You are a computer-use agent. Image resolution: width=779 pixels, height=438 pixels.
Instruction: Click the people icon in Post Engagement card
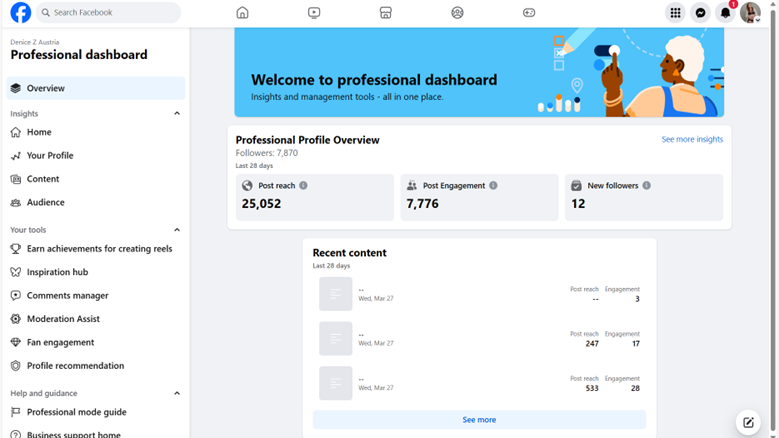tap(412, 185)
